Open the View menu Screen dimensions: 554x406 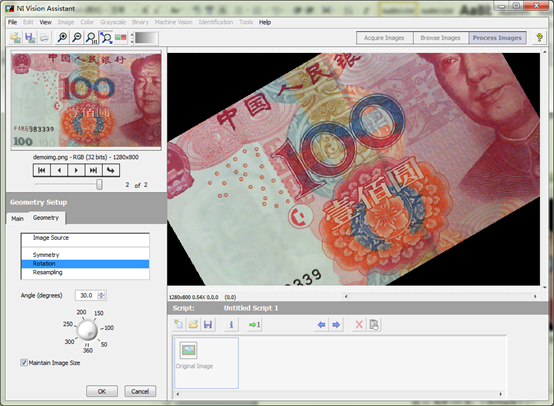point(46,22)
